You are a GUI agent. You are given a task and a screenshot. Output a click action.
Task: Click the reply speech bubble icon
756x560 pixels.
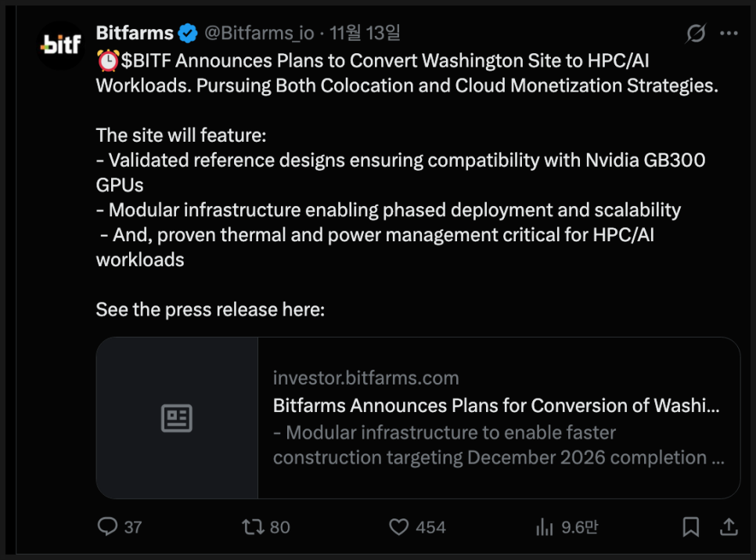pos(107,527)
